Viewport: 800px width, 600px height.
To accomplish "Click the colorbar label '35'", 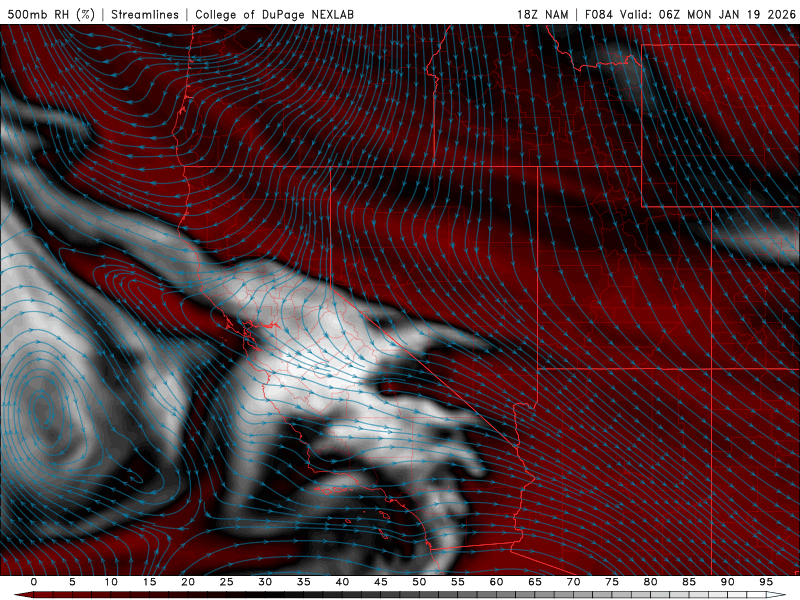I will [304, 582].
